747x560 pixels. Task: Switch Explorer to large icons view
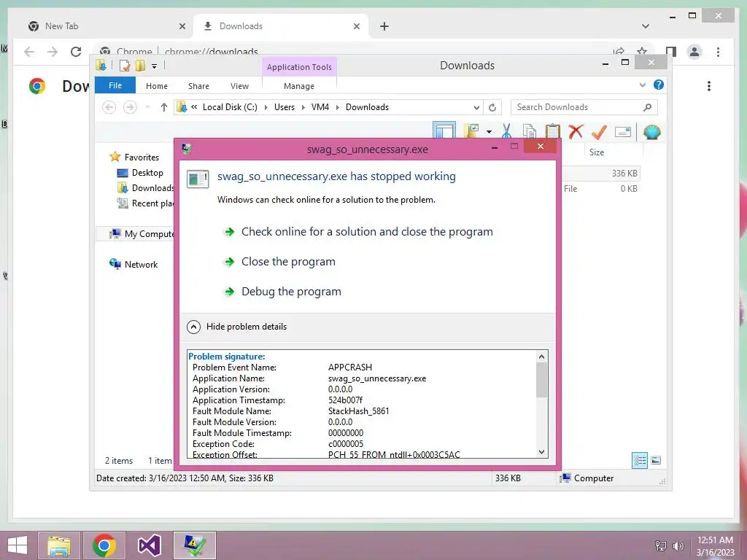(656, 460)
